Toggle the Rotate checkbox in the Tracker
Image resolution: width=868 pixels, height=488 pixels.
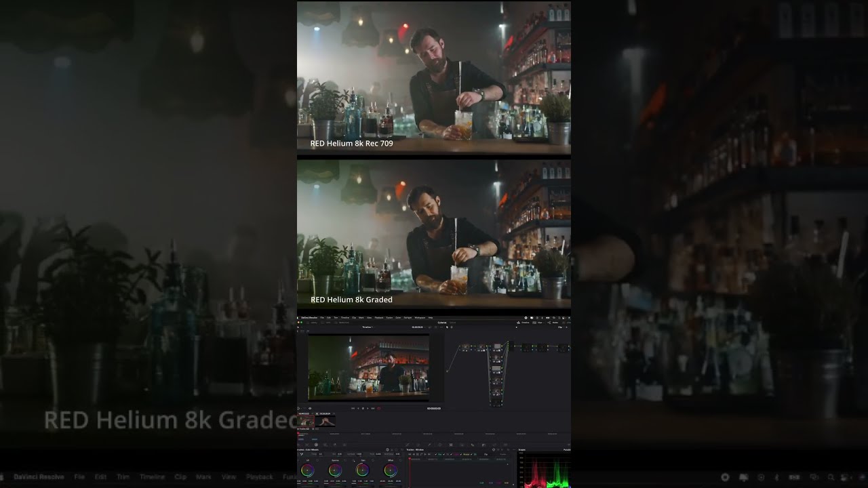(461, 454)
